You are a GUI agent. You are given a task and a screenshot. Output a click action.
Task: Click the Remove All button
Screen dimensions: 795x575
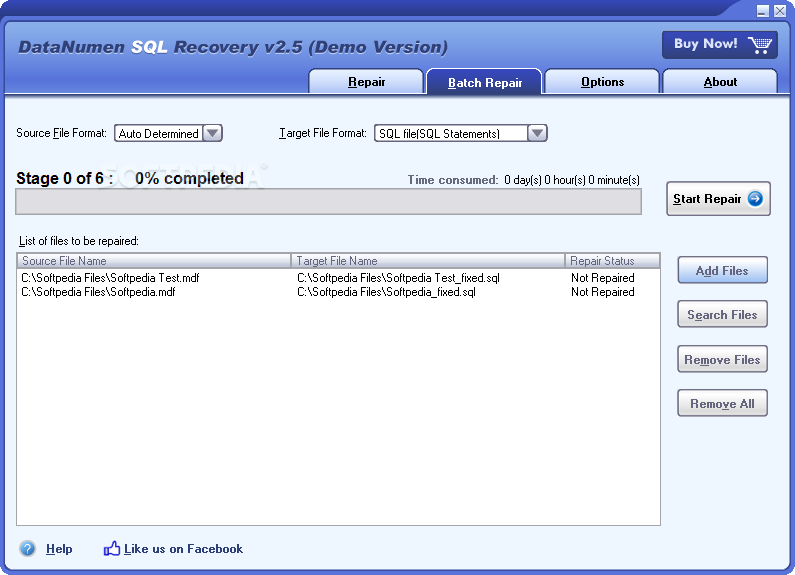coord(722,403)
